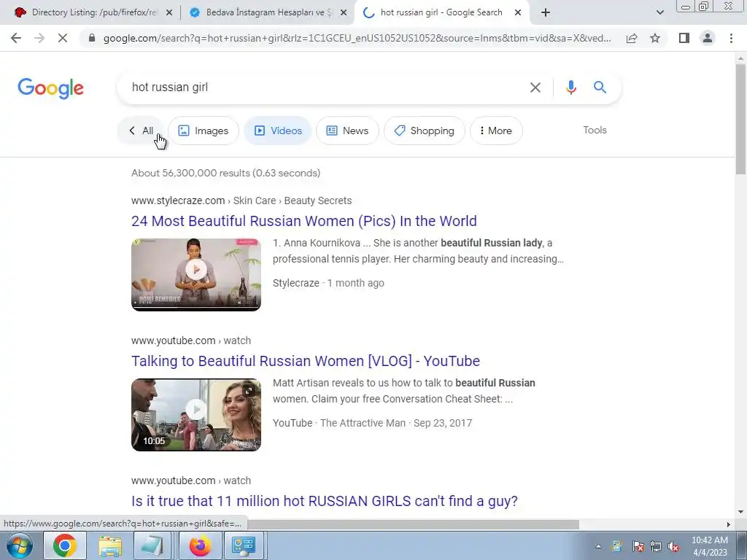
Task: Open the 11 million Russian girls link
Action: pyautogui.click(x=325, y=501)
